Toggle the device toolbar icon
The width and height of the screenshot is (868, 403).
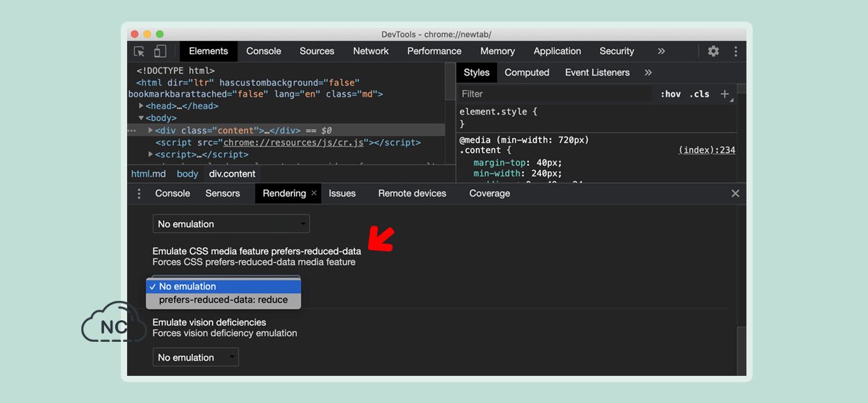160,51
